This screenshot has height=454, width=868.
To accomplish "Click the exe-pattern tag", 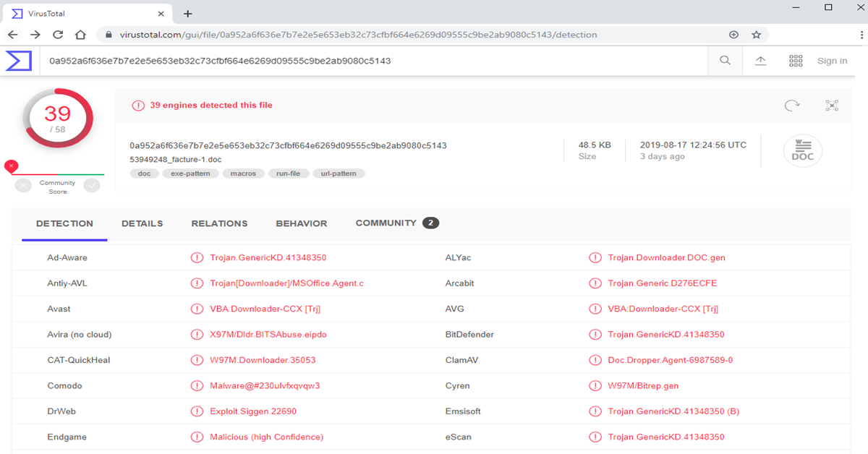I will coord(190,174).
